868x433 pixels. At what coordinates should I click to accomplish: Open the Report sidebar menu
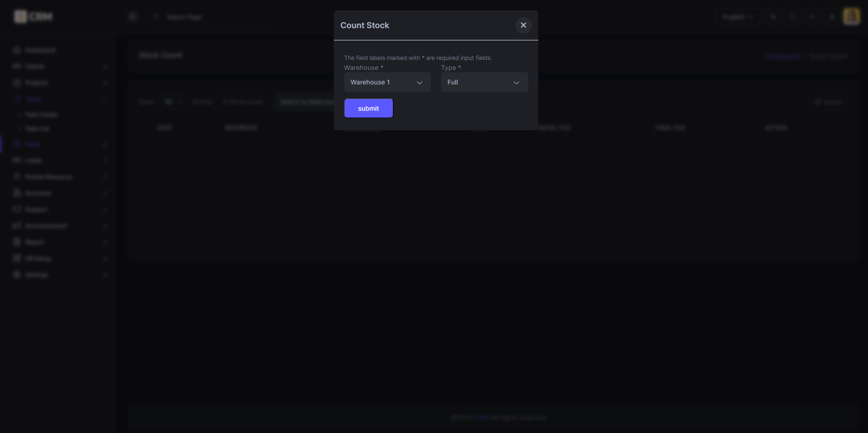[x=35, y=242]
